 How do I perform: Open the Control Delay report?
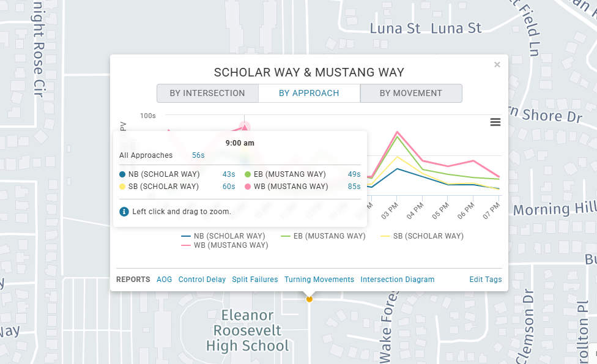pyautogui.click(x=202, y=280)
